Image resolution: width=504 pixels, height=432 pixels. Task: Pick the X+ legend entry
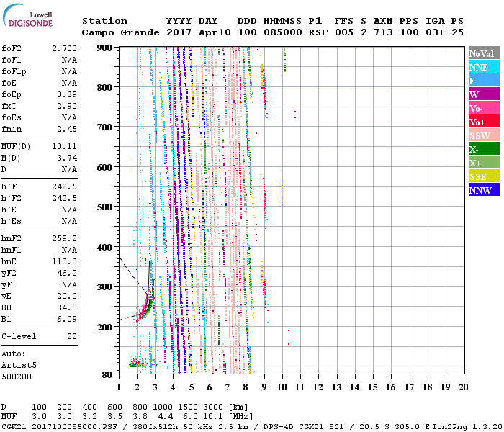(482, 163)
